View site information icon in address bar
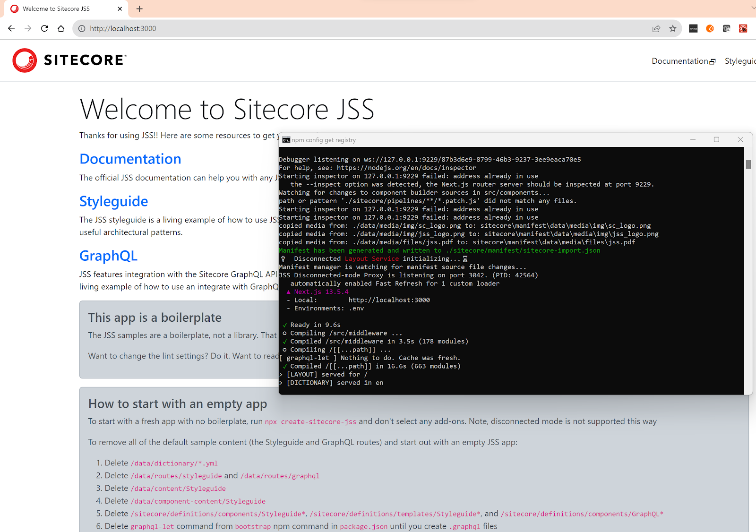 click(x=82, y=28)
